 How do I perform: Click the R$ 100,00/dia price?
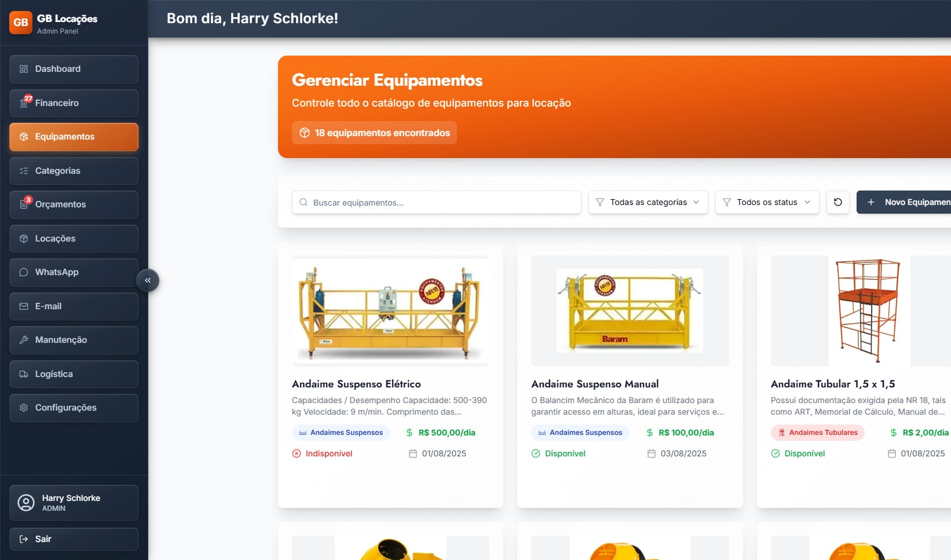coord(686,433)
